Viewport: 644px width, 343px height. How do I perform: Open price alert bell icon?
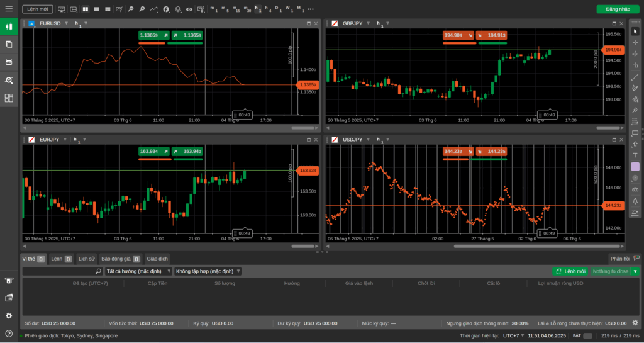pyautogui.click(x=635, y=201)
